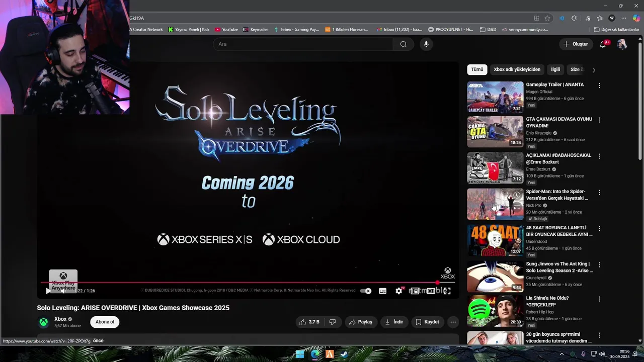Subscribe to Xbox with Abone ol
Viewport: 644px width, 362px height.
coord(105,322)
